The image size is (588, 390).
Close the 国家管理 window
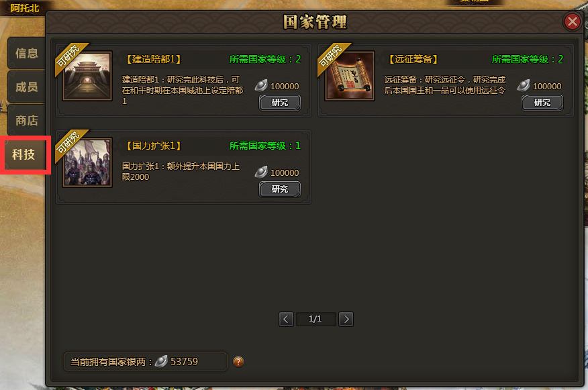point(573,21)
